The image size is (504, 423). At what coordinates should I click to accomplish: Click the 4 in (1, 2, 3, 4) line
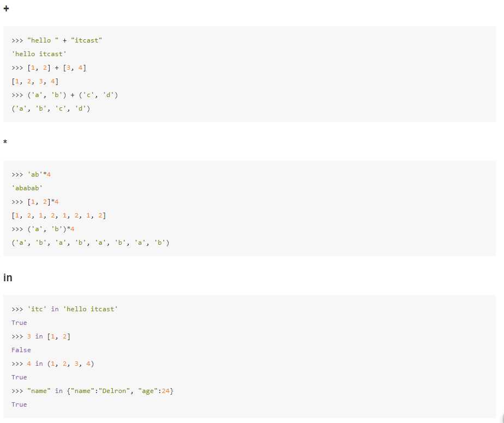pyautogui.click(x=53, y=364)
